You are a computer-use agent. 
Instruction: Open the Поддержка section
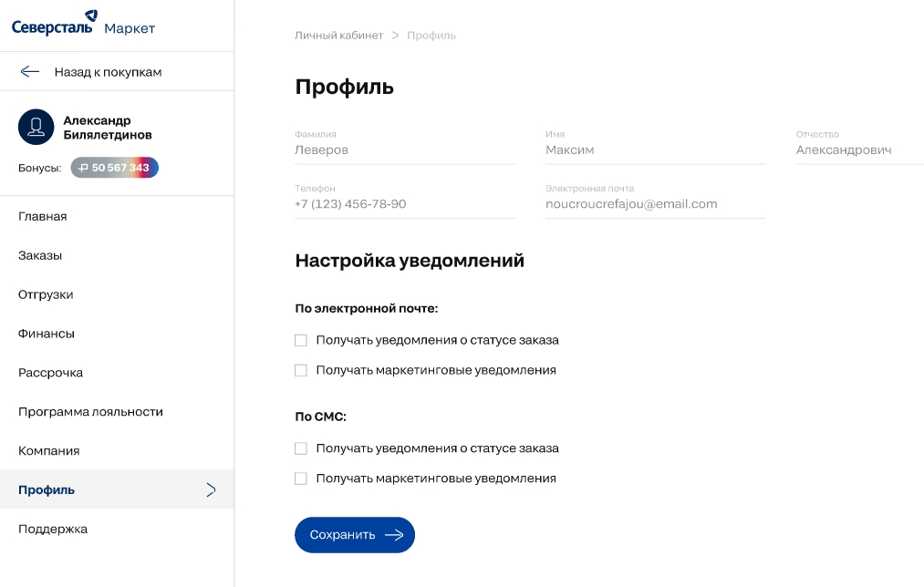pos(53,529)
